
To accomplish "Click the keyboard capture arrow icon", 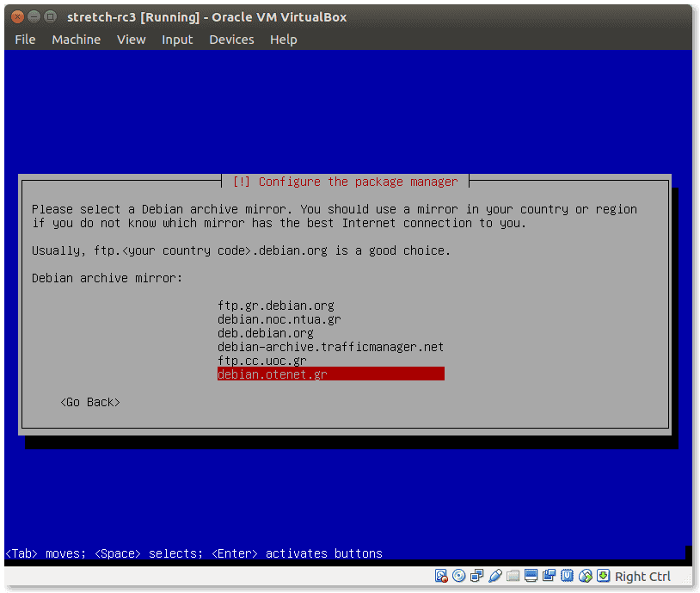I will click(x=603, y=576).
